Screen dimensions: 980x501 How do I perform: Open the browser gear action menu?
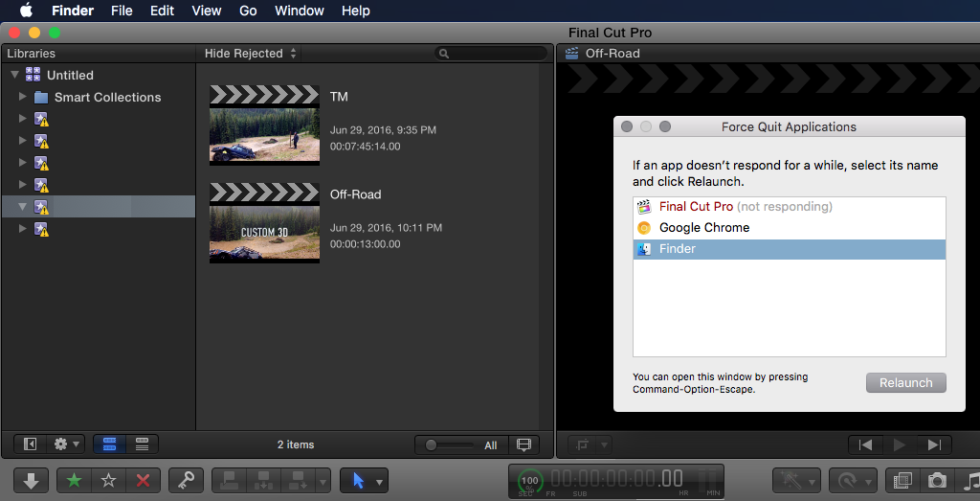pos(67,444)
